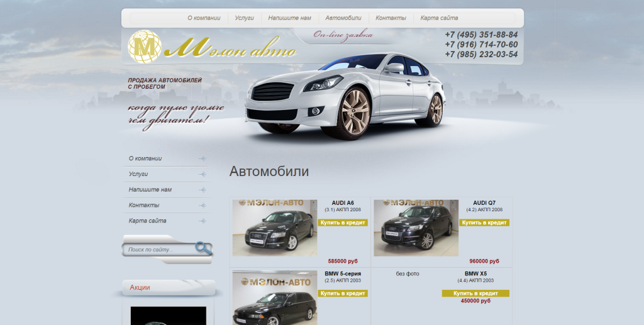Click the Акции promo image thumbnail
This screenshot has width=644, height=325.
(169, 316)
